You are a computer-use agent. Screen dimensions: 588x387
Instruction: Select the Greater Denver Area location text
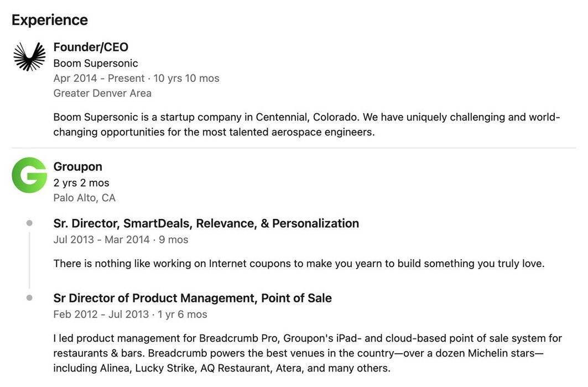pyautogui.click(x=102, y=93)
